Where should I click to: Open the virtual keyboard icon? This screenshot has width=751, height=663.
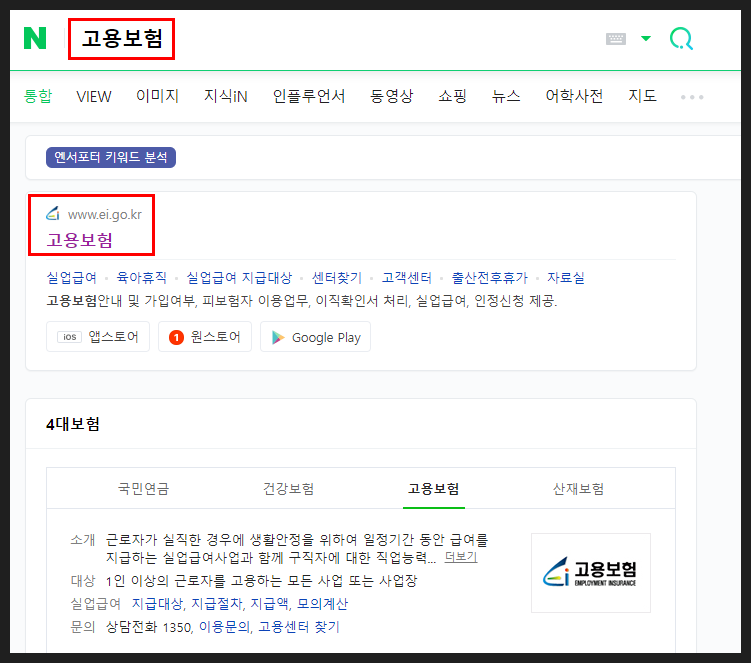pyautogui.click(x=615, y=39)
